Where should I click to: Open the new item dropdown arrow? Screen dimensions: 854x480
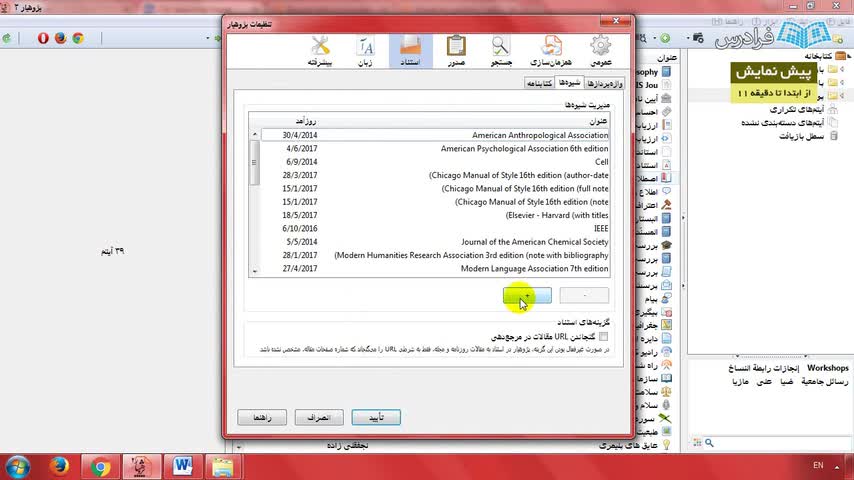click(655, 38)
